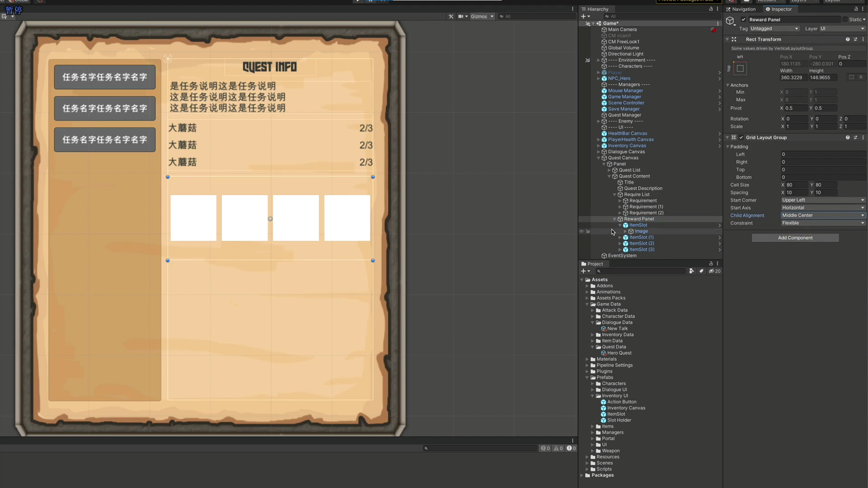Click the Add Component button
The width and height of the screenshot is (868, 488).
(795, 238)
